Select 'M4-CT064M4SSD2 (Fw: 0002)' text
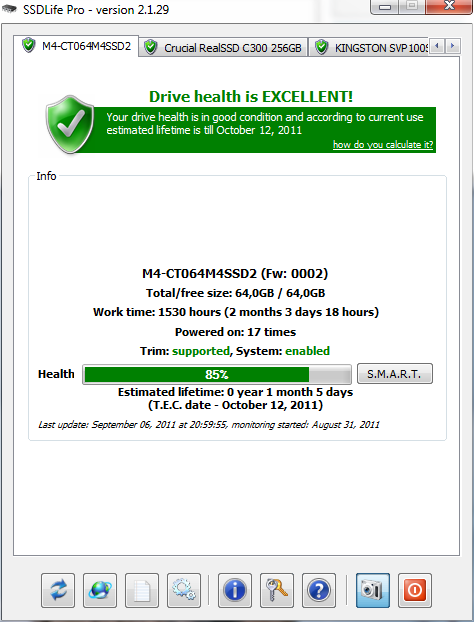The height and width of the screenshot is (622, 474). (x=235, y=273)
